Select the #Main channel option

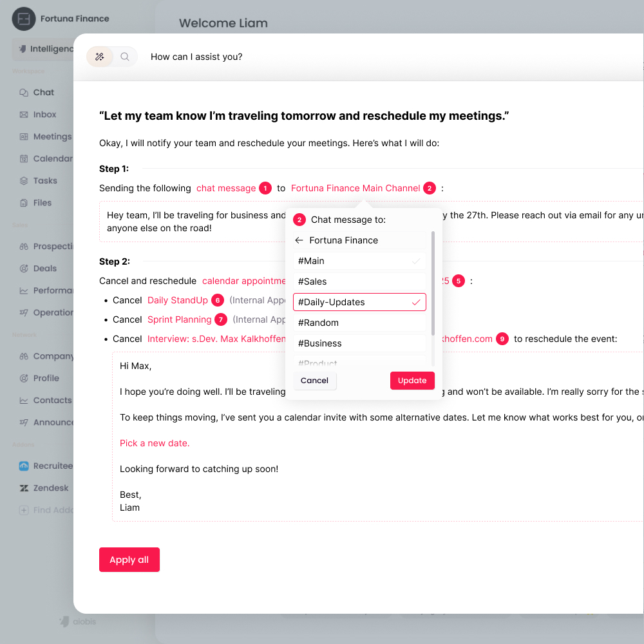tap(359, 261)
